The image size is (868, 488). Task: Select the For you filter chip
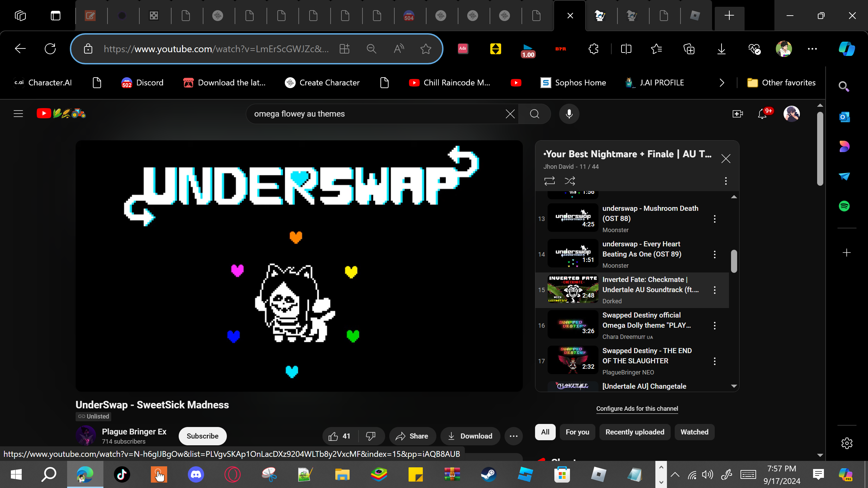click(x=577, y=432)
